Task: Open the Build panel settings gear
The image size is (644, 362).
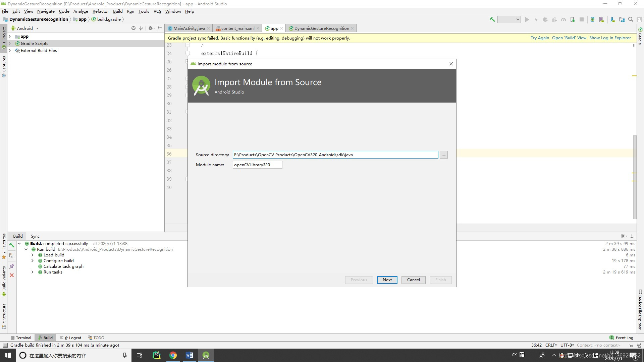Action: tap(624, 236)
